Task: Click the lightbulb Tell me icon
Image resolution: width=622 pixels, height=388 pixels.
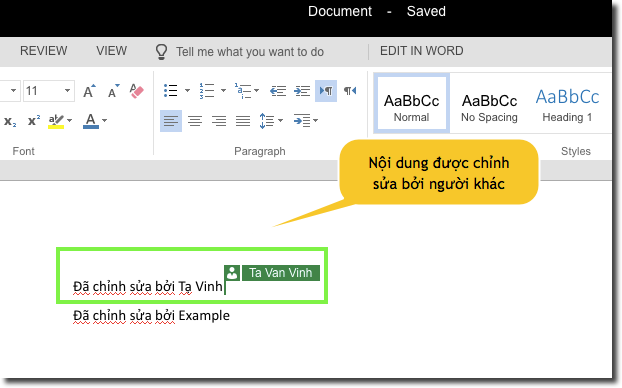Action: pos(161,52)
